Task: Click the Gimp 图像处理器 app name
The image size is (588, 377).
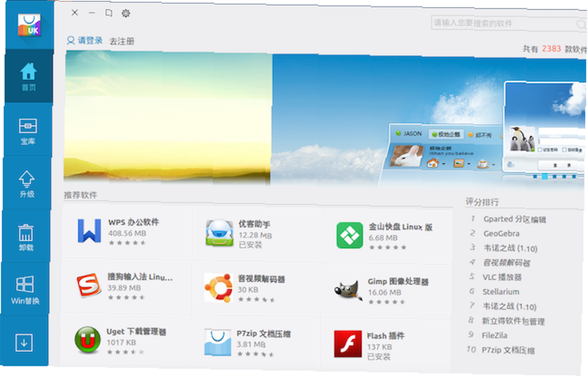Action: [x=398, y=281]
